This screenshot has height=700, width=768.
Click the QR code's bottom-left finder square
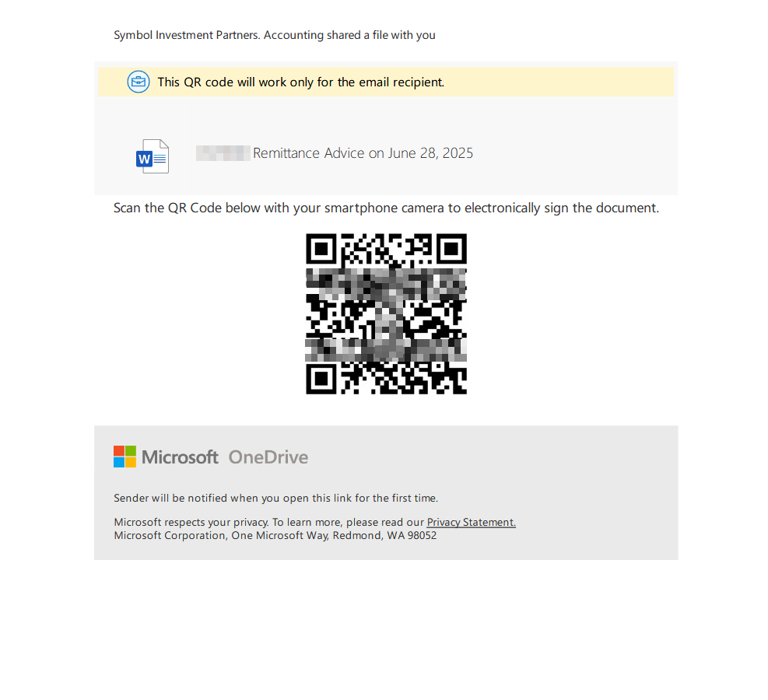[321, 379]
